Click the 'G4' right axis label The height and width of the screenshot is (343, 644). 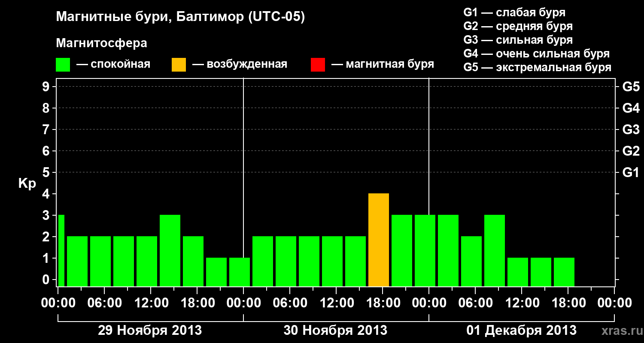pyautogui.click(x=631, y=108)
